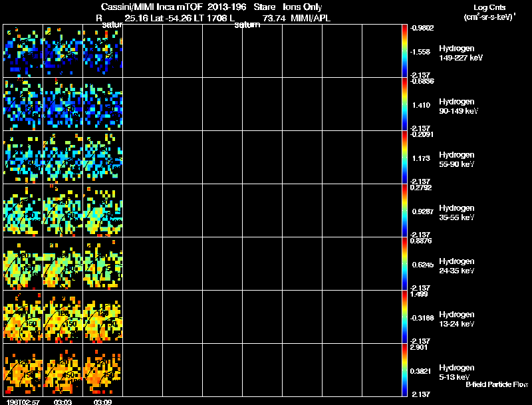Viewport: 532px width, 405px height.
Task: Open the 03:09 panel in the 55-90 keV row
Action: 103,158
